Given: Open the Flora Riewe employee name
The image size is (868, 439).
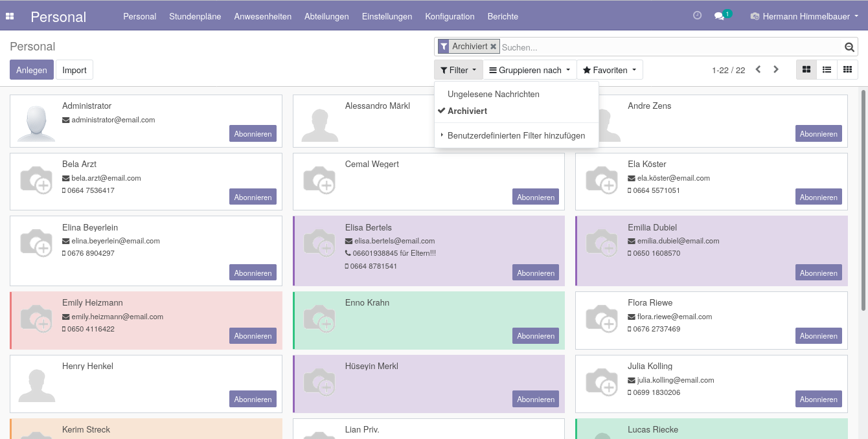Looking at the screenshot, I should click(x=650, y=302).
